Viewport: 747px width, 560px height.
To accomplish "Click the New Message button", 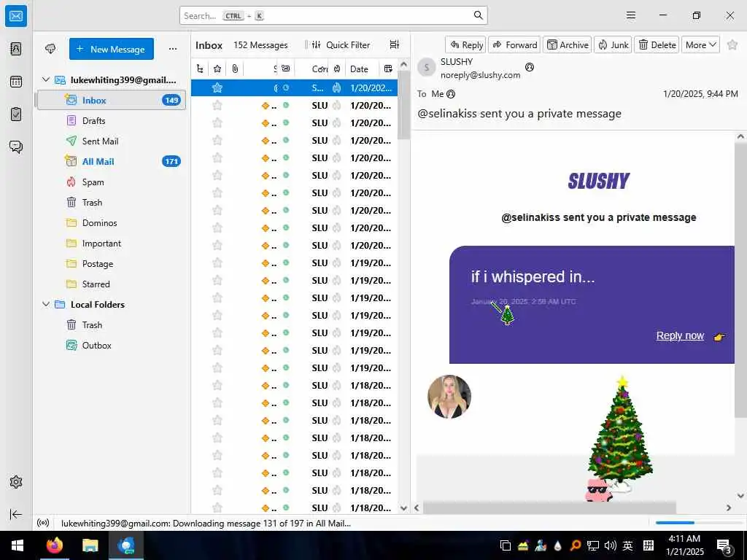I will tap(112, 49).
